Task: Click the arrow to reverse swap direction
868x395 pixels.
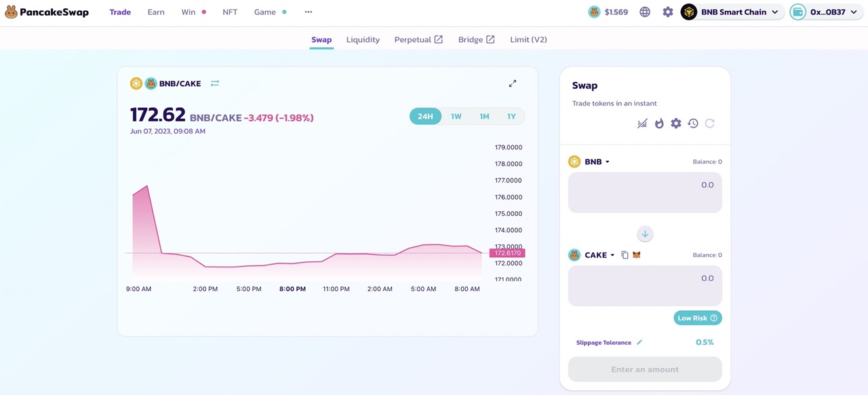Action: pyautogui.click(x=644, y=233)
